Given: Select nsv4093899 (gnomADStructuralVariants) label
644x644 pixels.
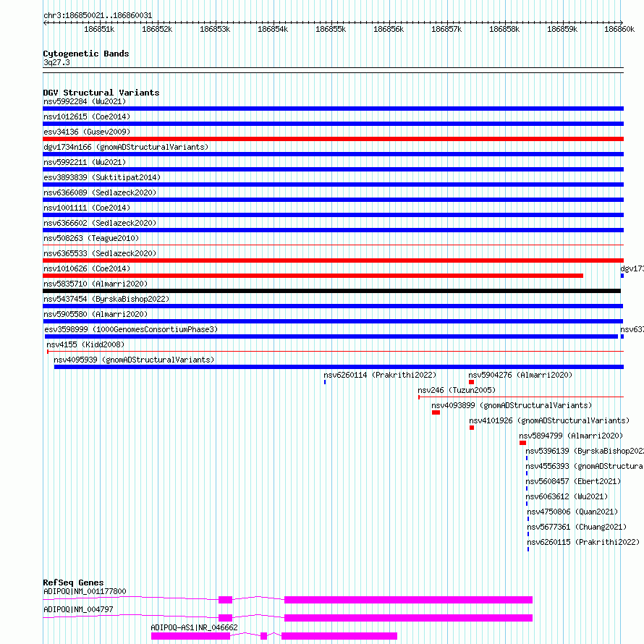Looking at the screenshot, I should (x=512, y=405).
